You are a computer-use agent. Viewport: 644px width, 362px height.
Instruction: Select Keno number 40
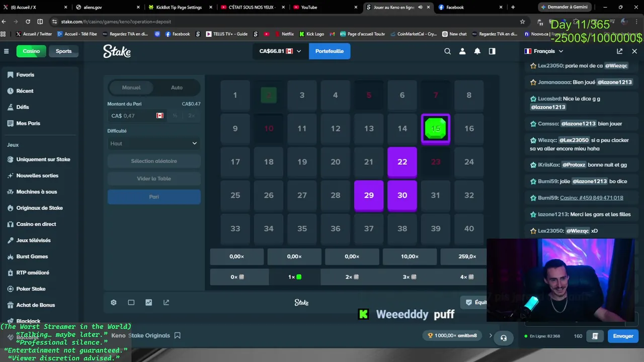click(469, 229)
